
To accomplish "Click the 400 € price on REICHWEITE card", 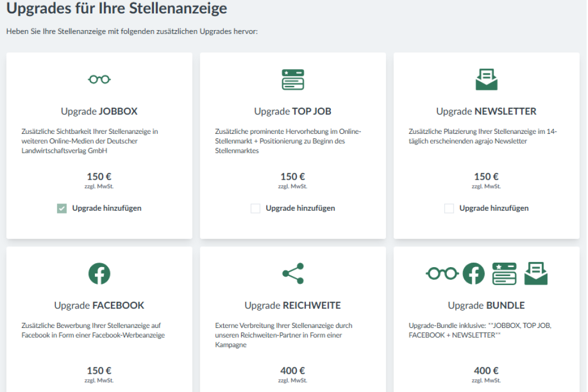I will (x=293, y=371).
